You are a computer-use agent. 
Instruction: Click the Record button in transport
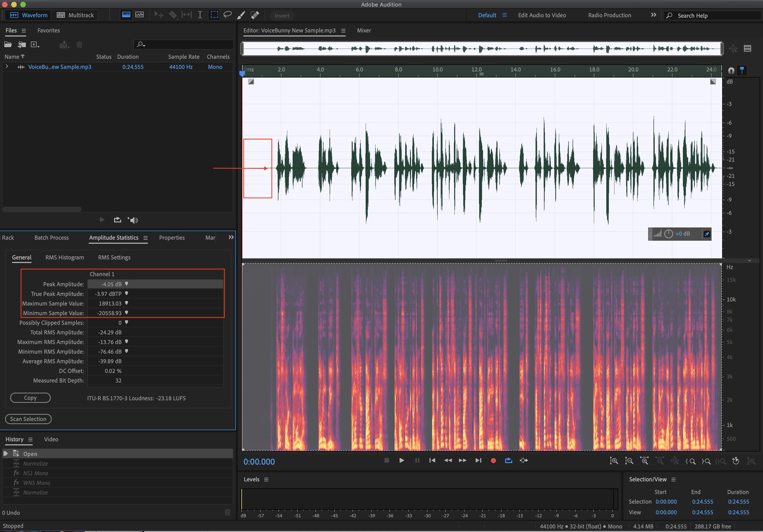coord(493,460)
